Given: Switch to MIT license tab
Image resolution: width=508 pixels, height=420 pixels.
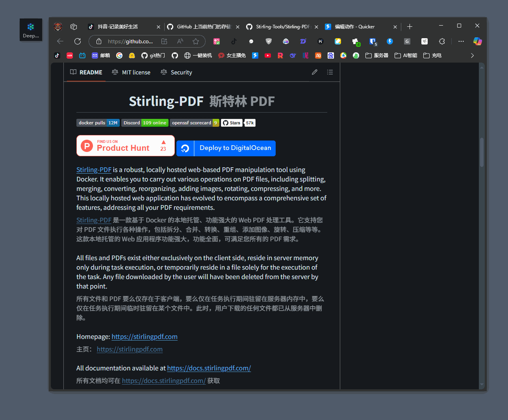Looking at the screenshot, I should 131,72.
